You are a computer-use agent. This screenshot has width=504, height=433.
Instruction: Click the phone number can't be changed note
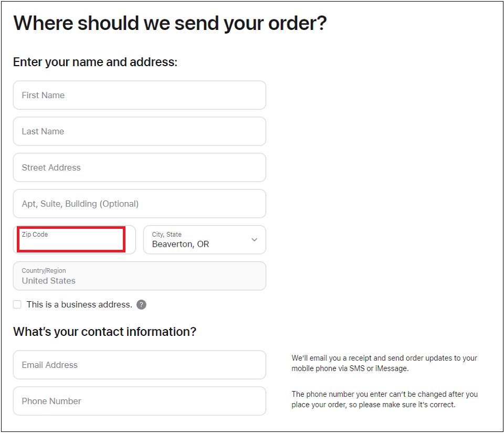point(384,399)
